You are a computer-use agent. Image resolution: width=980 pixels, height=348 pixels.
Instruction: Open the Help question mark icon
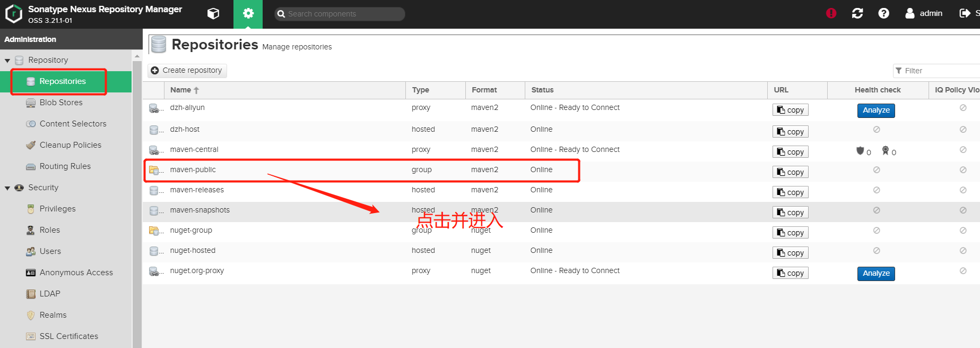coord(883,13)
